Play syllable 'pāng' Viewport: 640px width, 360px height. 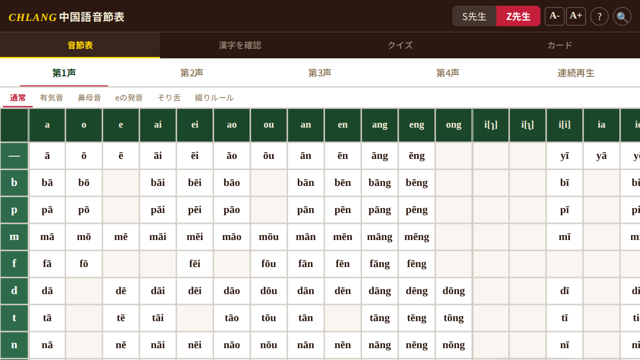pos(380,210)
